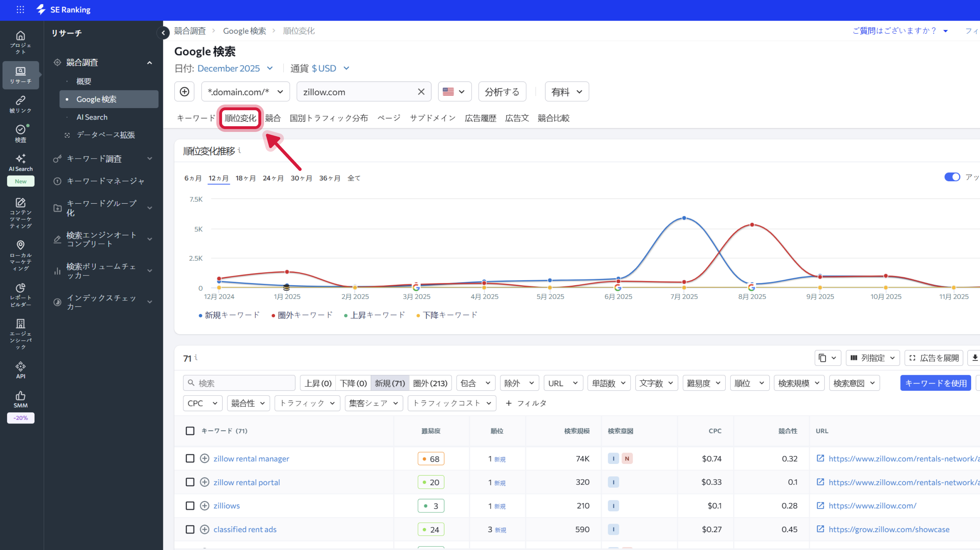Open the SMM sidebar icon
Screen dimensions: 980x550
[x=21, y=399]
